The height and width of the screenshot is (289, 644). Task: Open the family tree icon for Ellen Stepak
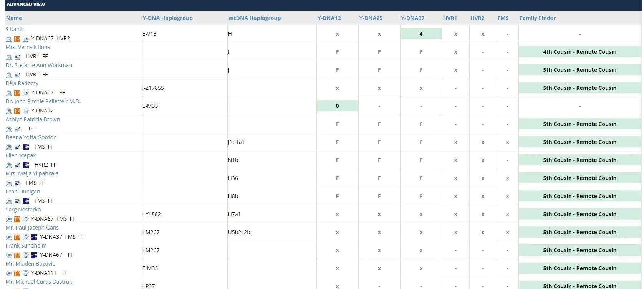point(26,165)
